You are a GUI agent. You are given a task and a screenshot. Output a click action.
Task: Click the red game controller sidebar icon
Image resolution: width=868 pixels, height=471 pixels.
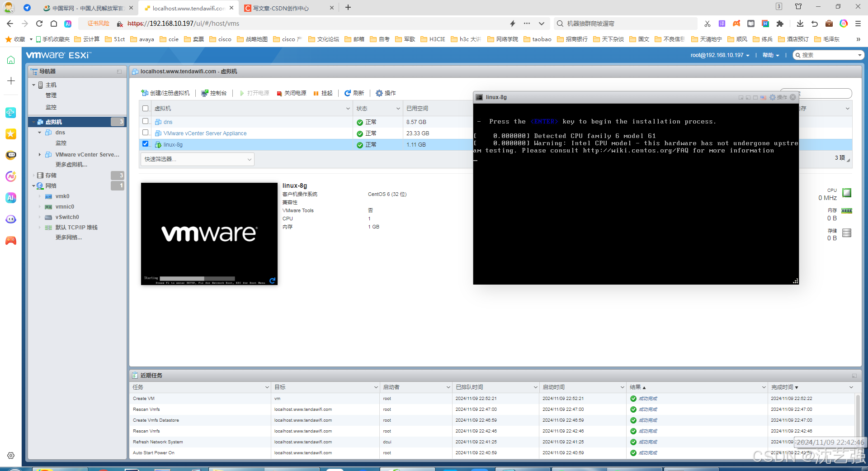11,241
